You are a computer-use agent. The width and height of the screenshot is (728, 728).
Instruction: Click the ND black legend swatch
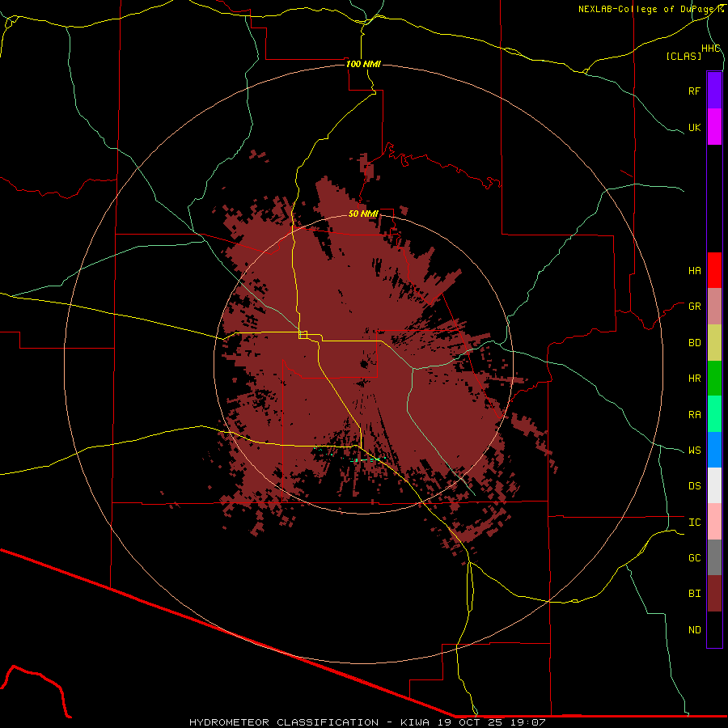pyautogui.click(x=714, y=629)
